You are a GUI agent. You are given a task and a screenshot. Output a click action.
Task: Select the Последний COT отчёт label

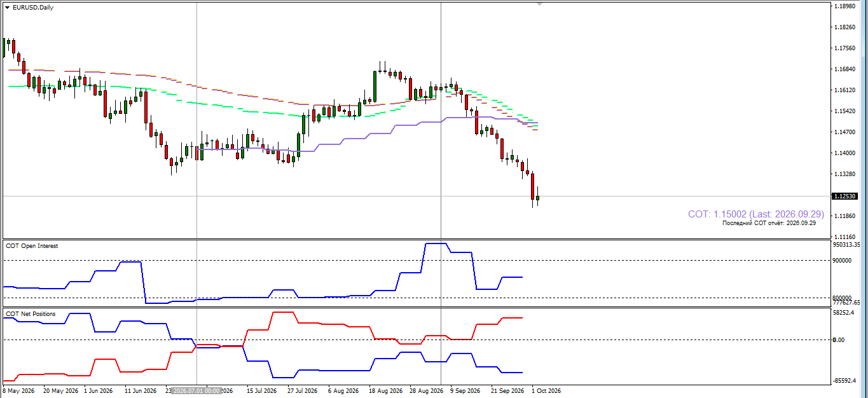click(769, 223)
